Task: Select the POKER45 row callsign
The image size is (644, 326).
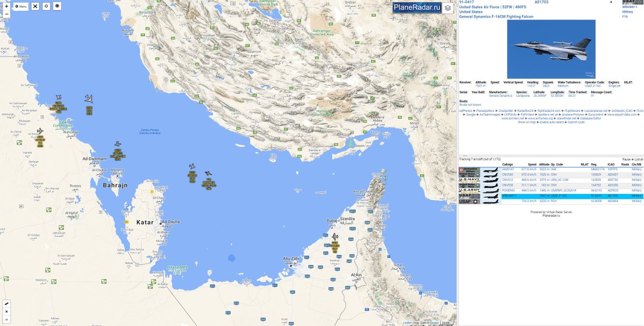Action: coord(509,190)
